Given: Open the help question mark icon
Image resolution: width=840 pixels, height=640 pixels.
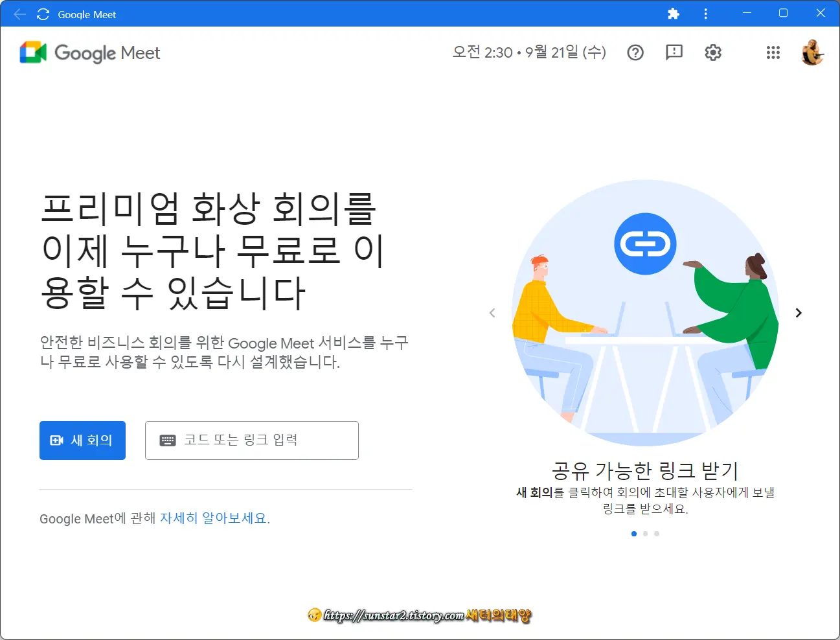Looking at the screenshot, I should [x=635, y=52].
